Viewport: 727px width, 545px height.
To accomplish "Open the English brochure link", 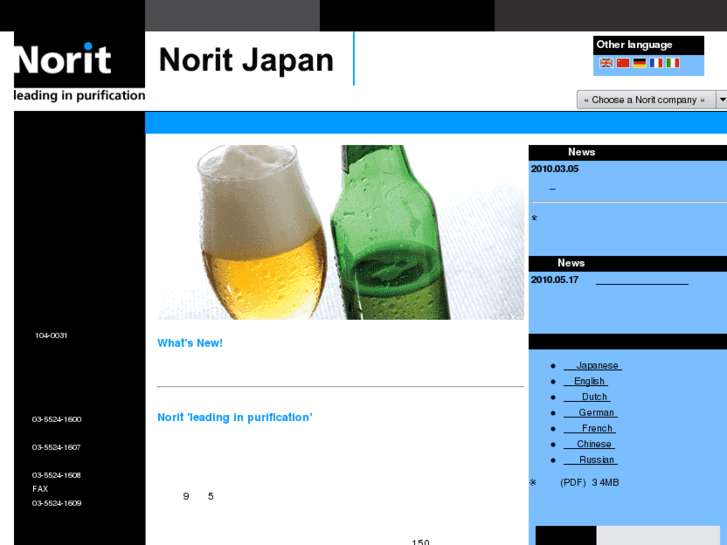I will tap(586, 381).
